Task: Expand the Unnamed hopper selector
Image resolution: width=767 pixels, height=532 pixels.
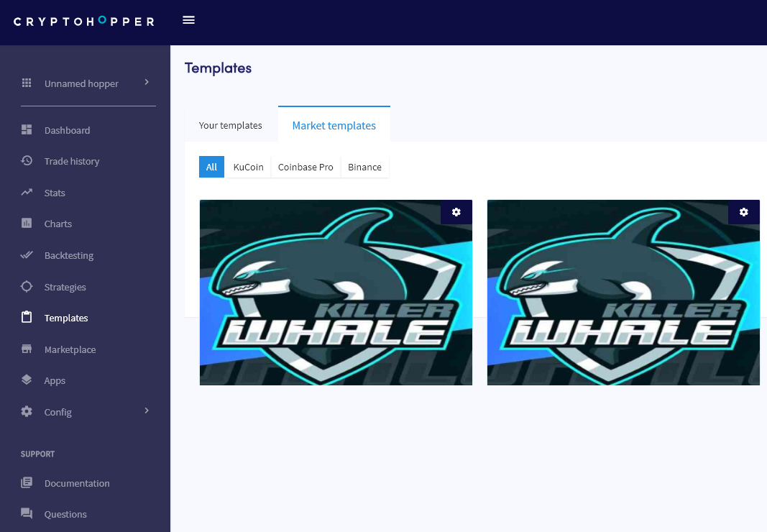Action: click(85, 83)
